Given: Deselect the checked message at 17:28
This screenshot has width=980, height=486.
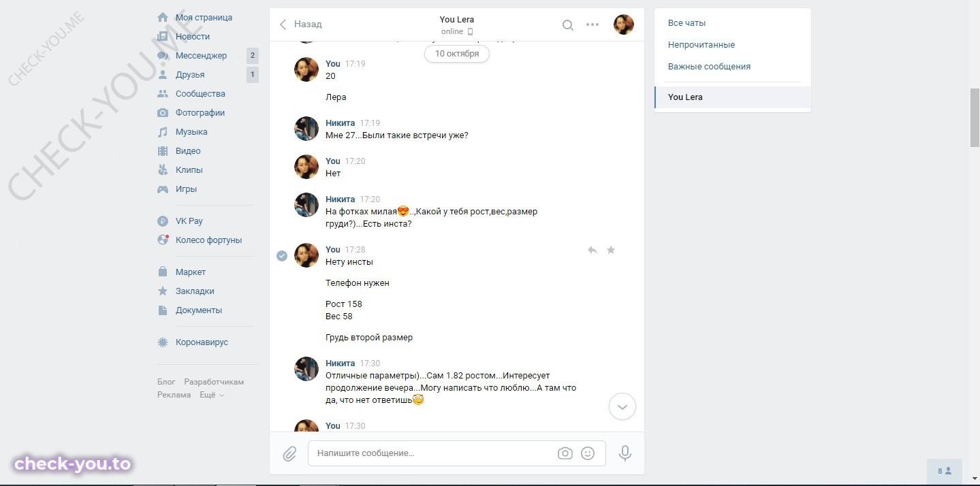Looking at the screenshot, I should (x=282, y=255).
